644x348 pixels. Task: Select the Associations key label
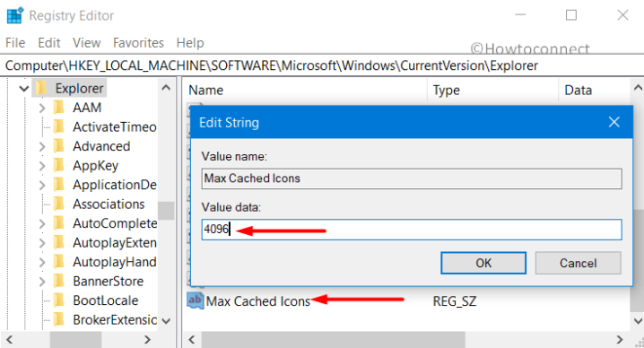109,204
